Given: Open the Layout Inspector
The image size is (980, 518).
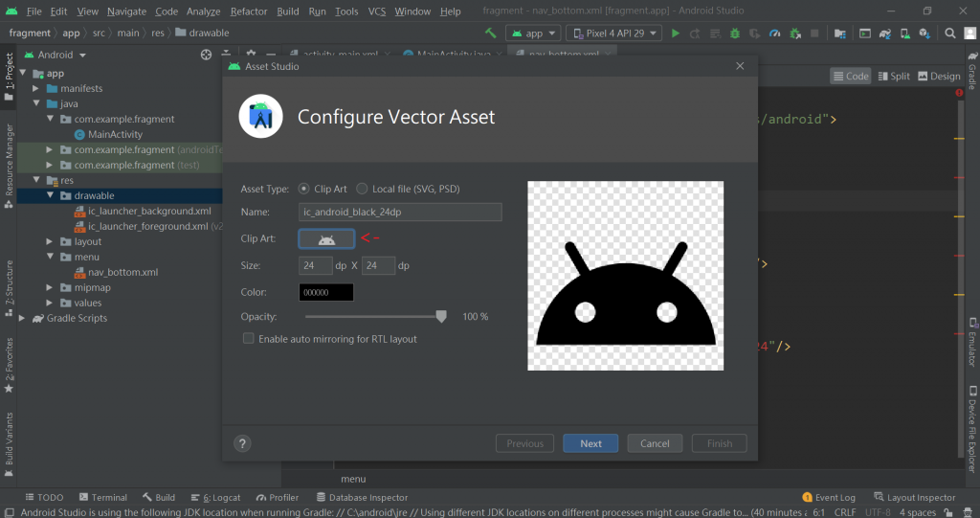Looking at the screenshot, I should [914, 497].
